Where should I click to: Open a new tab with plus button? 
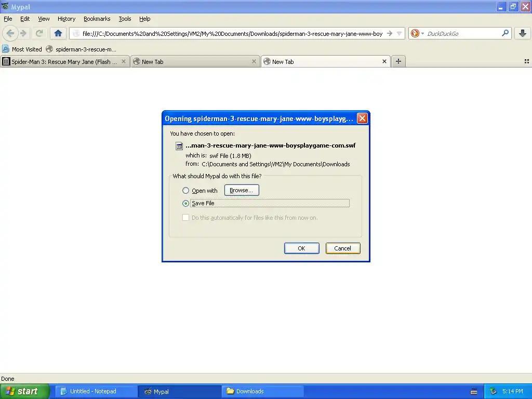tap(398, 61)
